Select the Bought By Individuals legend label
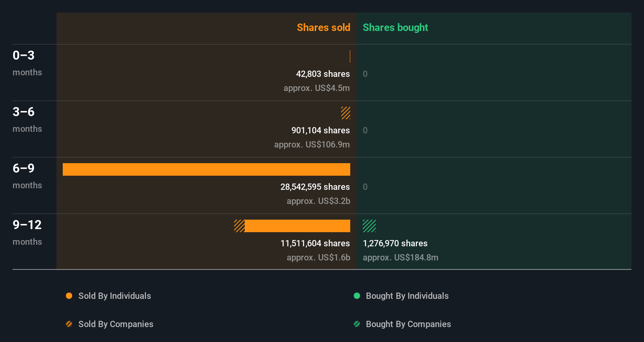Viewport: 644px width, 342px height. pos(407,296)
